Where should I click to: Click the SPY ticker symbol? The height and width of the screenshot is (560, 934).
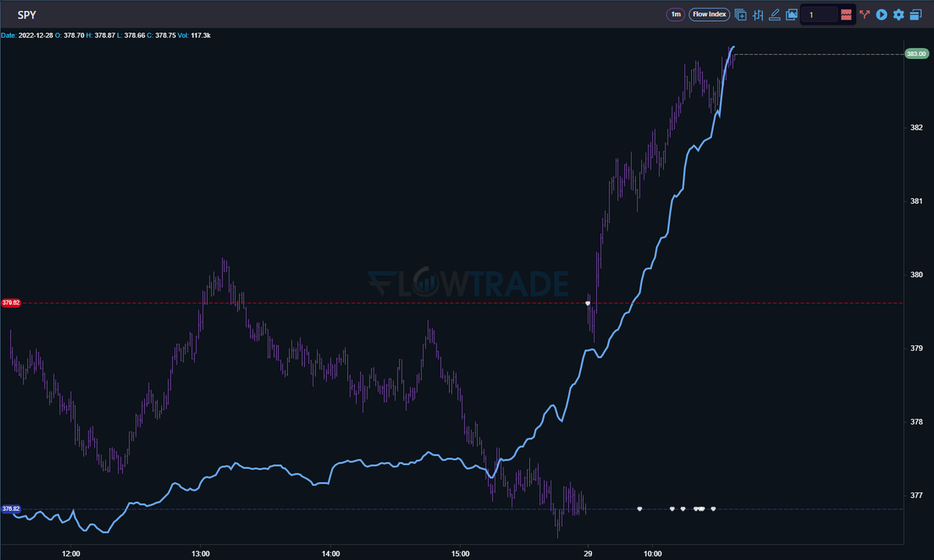(x=27, y=15)
